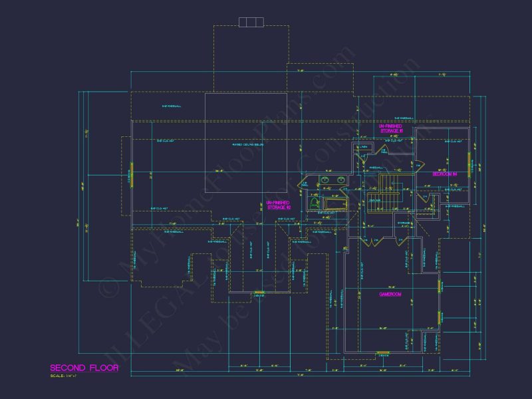Click the bathtub symbol in the bathroom

coord(336,204)
